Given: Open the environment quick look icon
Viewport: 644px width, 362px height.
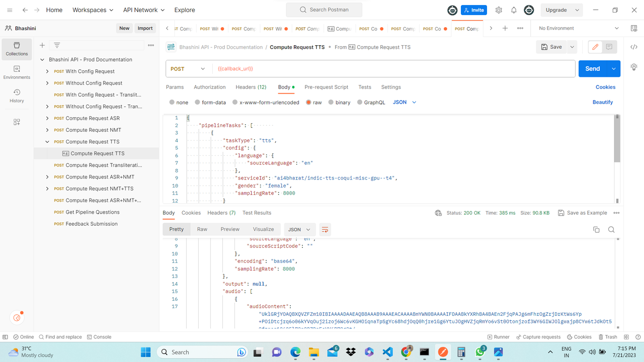Looking at the screenshot, I should tap(633, 28).
